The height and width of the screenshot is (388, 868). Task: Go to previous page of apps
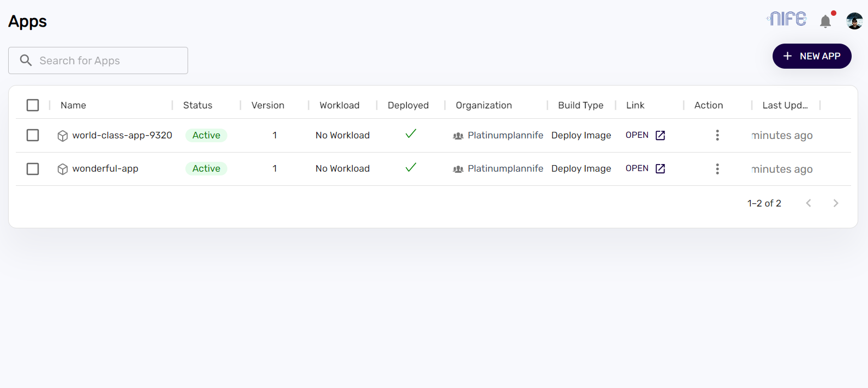[809, 203]
